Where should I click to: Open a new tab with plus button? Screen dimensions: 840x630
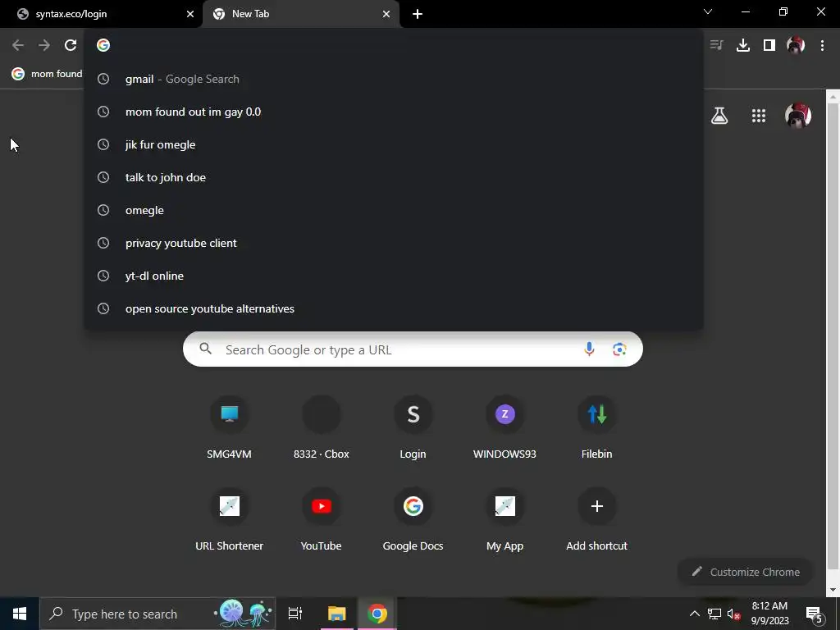click(x=418, y=14)
